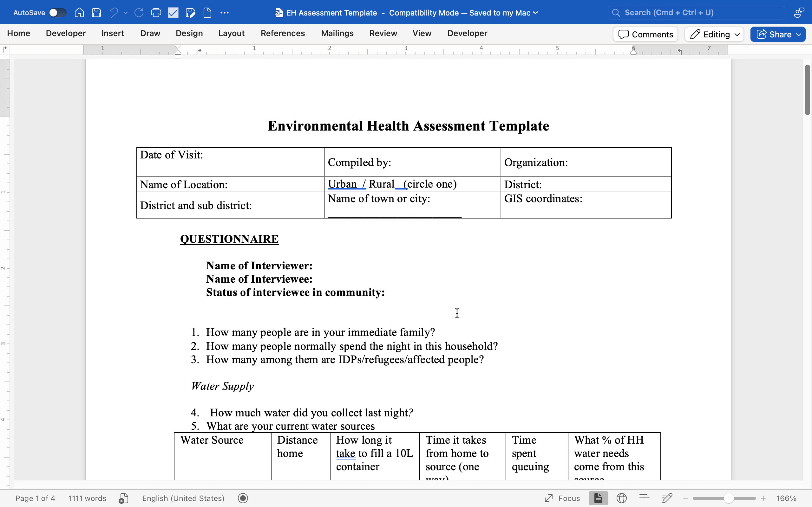Viewport: 812px width, 507px height.
Task: Open the Share dropdown menu
Action: coord(799,34)
